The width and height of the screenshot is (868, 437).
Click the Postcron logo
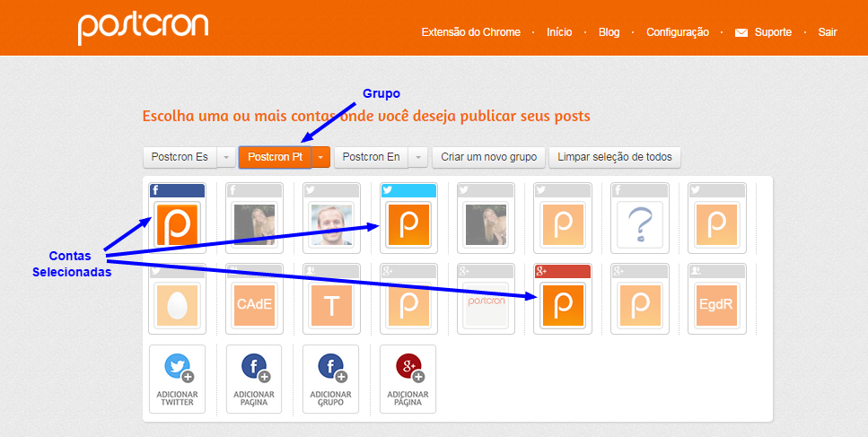pyautogui.click(x=143, y=29)
